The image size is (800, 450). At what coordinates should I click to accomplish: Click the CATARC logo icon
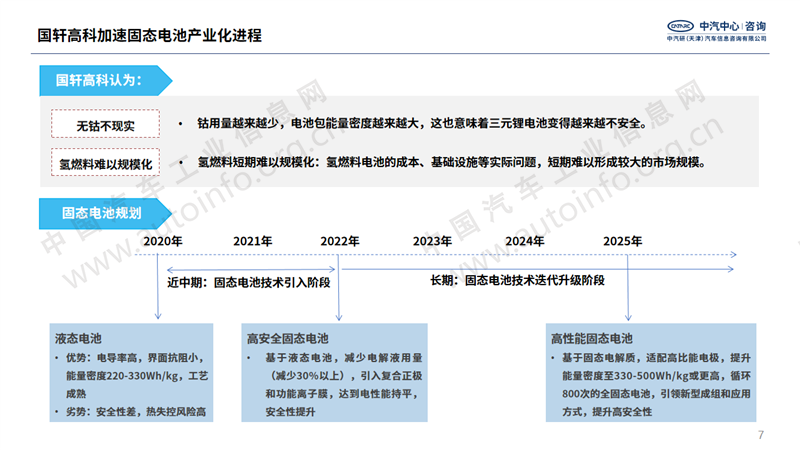[x=681, y=26]
